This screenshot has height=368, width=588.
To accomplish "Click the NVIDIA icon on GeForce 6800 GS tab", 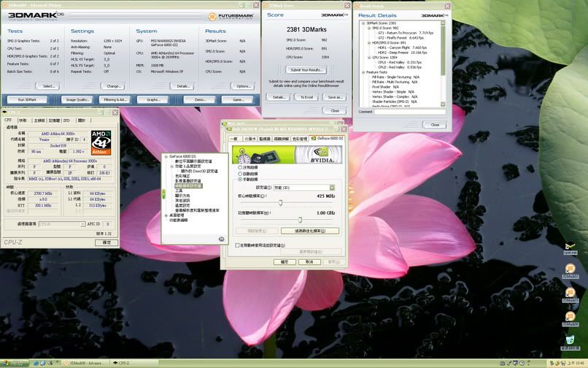I will tap(314, 138).
